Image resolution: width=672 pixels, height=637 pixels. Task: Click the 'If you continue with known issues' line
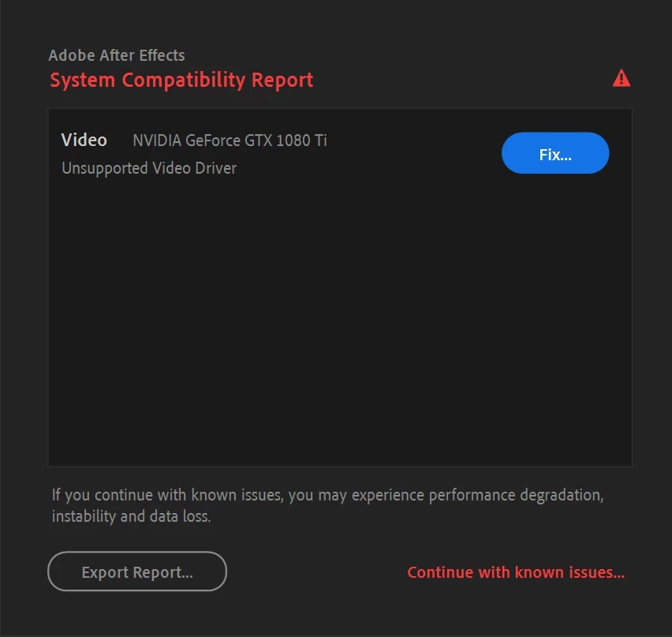[x=328, y=495]
